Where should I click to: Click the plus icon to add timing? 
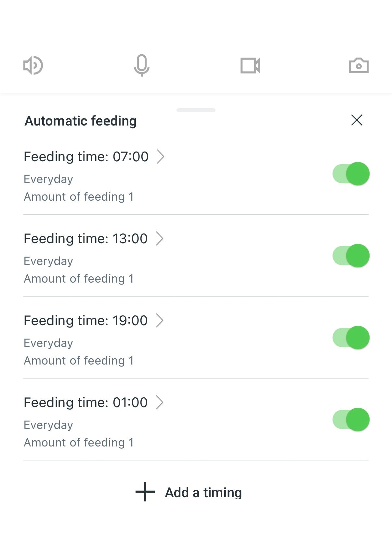coord(145,492)
